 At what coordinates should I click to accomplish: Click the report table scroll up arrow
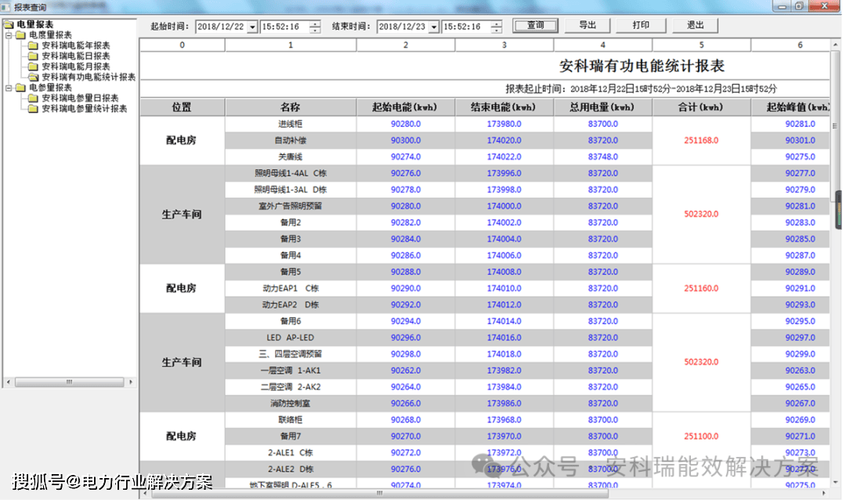[836, 45]
